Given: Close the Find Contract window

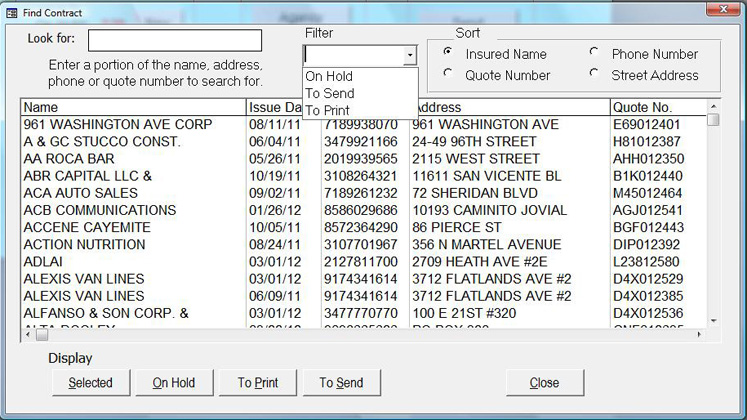Looking at the screenshot, I should [x=723, y=10].
